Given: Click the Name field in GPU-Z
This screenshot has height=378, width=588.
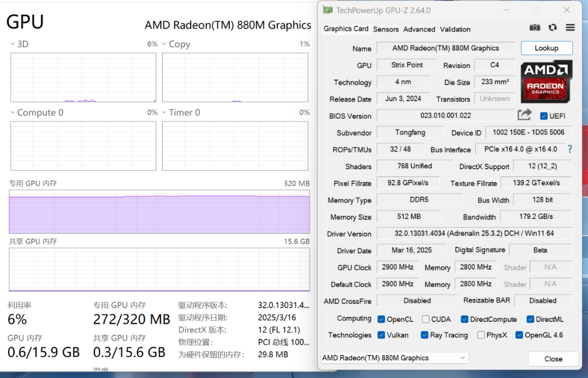Looking at the screenshot, I should click(445, 48).
